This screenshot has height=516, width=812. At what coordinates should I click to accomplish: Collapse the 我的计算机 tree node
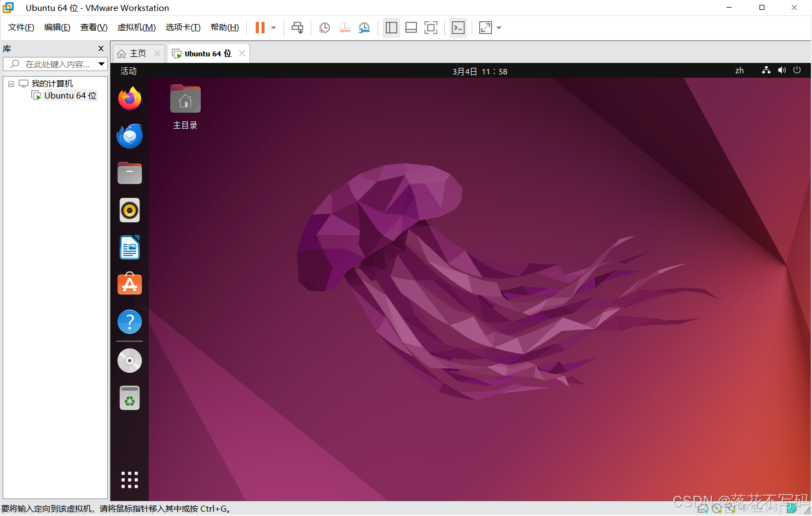point(11,84)
